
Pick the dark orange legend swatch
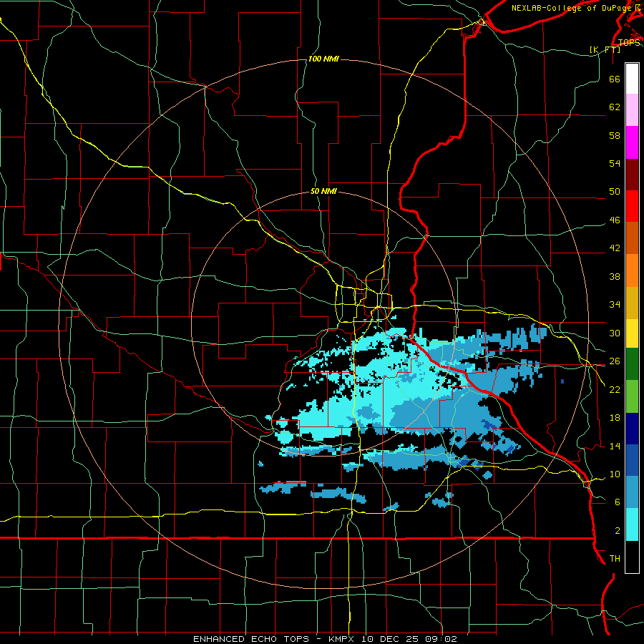632,238
